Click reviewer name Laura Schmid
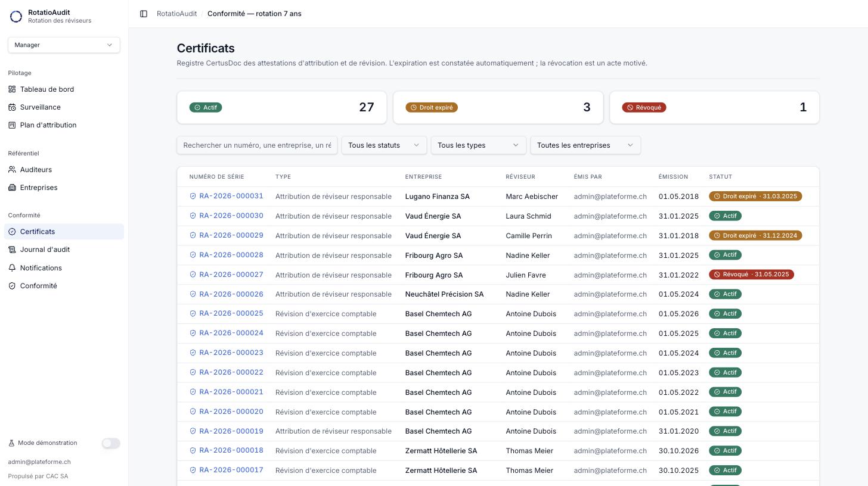This screenshot has height=486, width=868. pos(528,216)
